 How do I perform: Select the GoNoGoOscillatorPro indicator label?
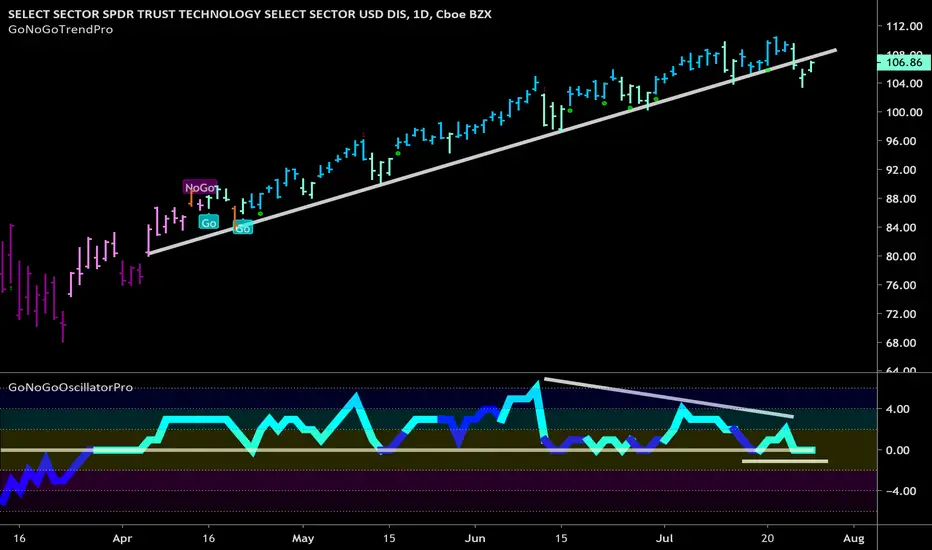[70, 387]
